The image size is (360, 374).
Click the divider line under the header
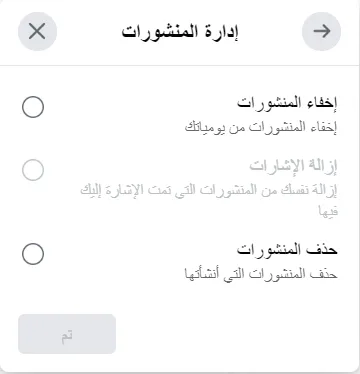click(x=180, y=65)
